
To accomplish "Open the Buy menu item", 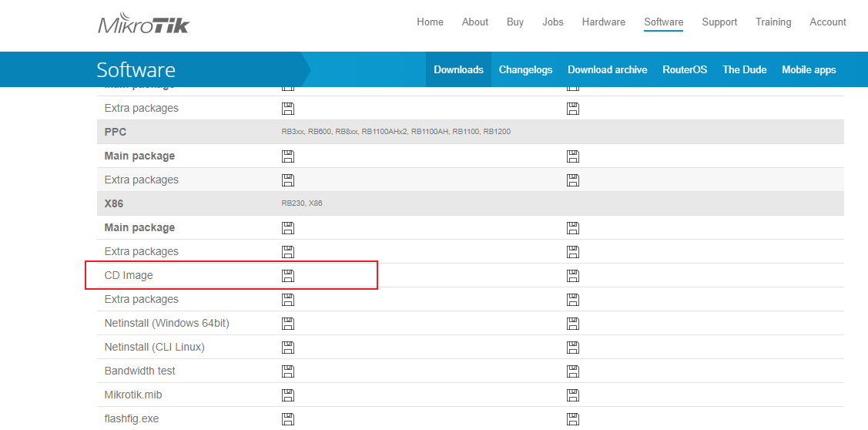I will (x=514, y=22).
